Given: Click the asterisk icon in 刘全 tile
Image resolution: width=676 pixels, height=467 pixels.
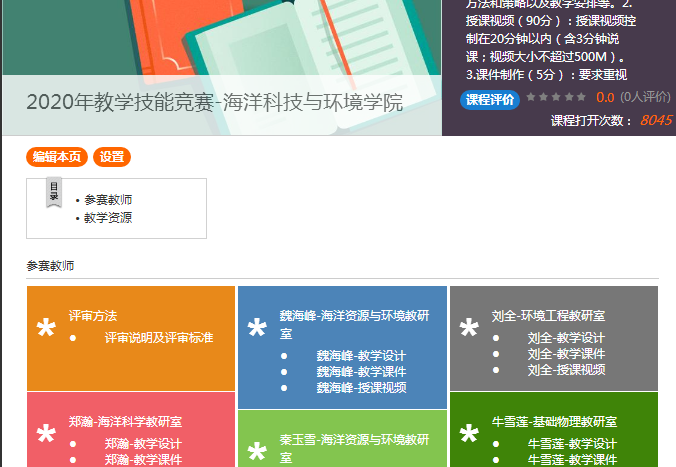Looking at the screenshot, I should [x=468, y=329].
